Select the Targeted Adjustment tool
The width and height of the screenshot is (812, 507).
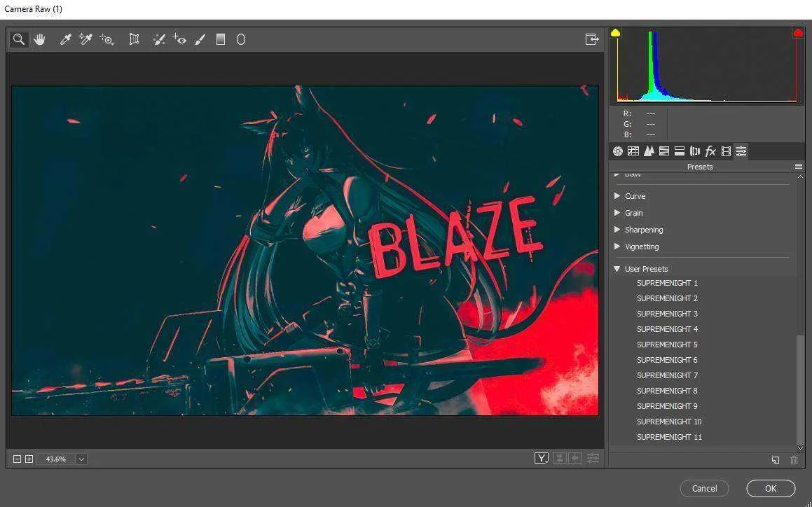[x=106, y=39]
